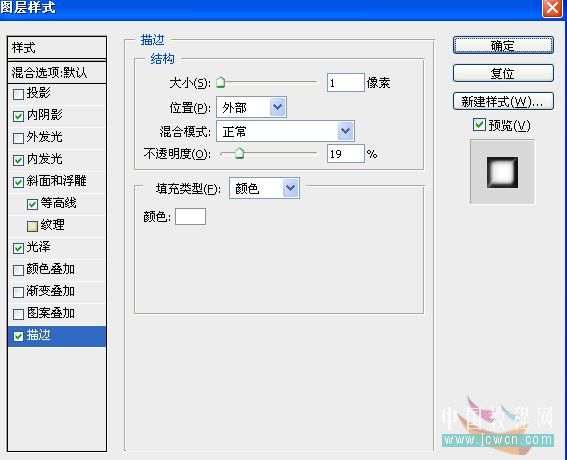Viewport: 567px width, 460px height.
Task: Uncheck the 内发光 inner glow checkbox
Action: 18,161
